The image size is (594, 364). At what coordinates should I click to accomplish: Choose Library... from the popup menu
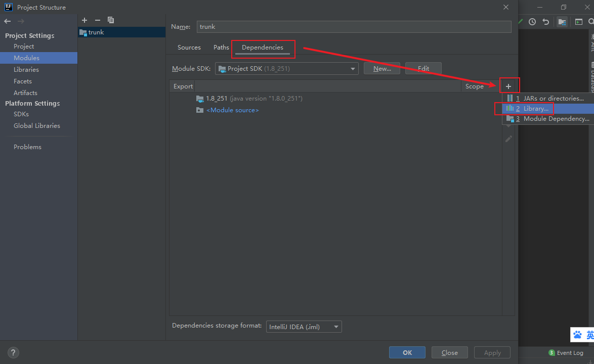pos(548,109)
